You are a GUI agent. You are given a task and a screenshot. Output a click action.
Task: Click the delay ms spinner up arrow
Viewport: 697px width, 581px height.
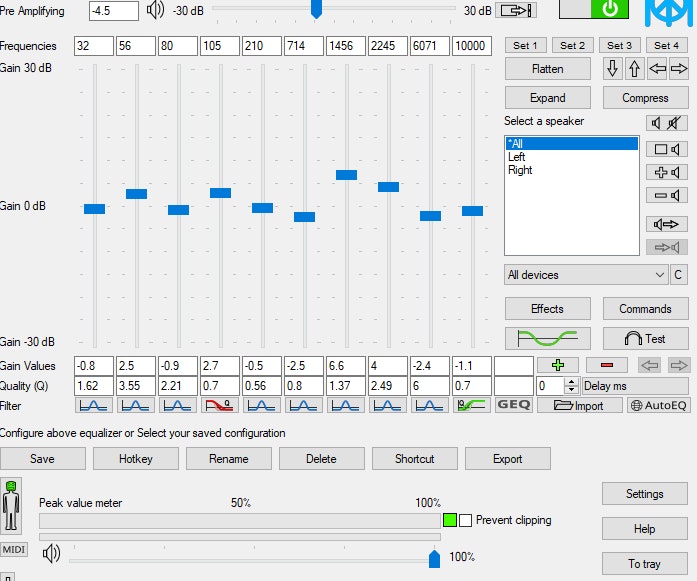572,381
